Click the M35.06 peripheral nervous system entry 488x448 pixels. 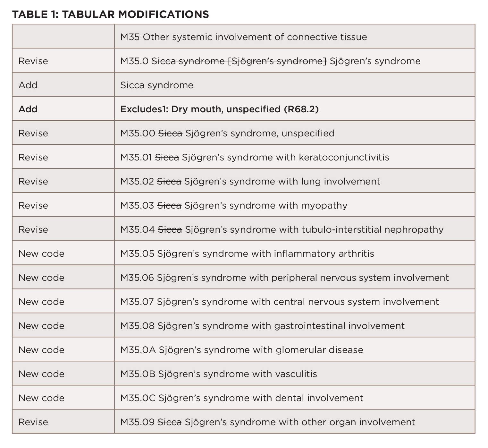tap(284, 278)
